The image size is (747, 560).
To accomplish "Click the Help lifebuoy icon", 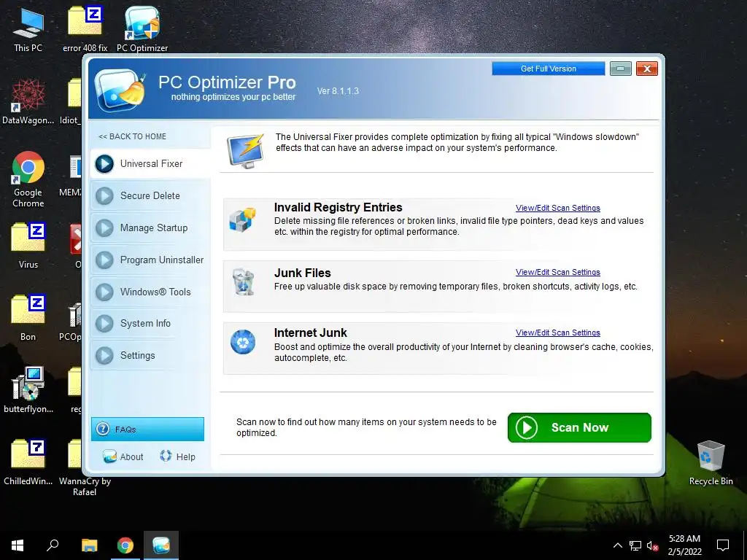I will 166,456.
